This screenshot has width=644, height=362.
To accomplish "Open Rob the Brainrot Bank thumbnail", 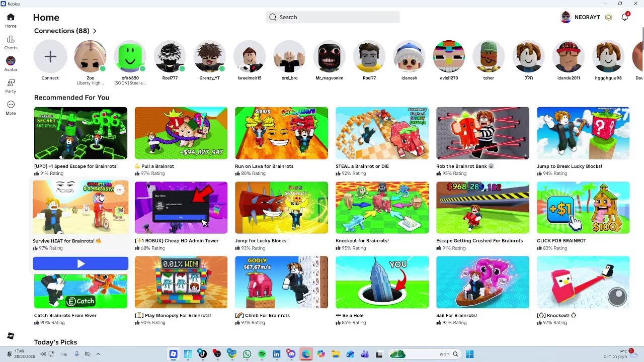I will (x=482, y=133).
